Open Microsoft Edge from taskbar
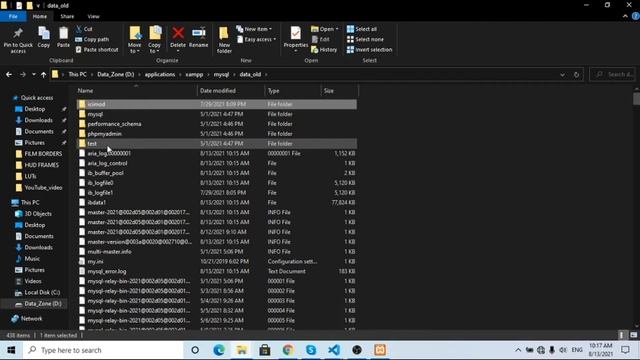The image size is (640, 360). tap(219, 350)
